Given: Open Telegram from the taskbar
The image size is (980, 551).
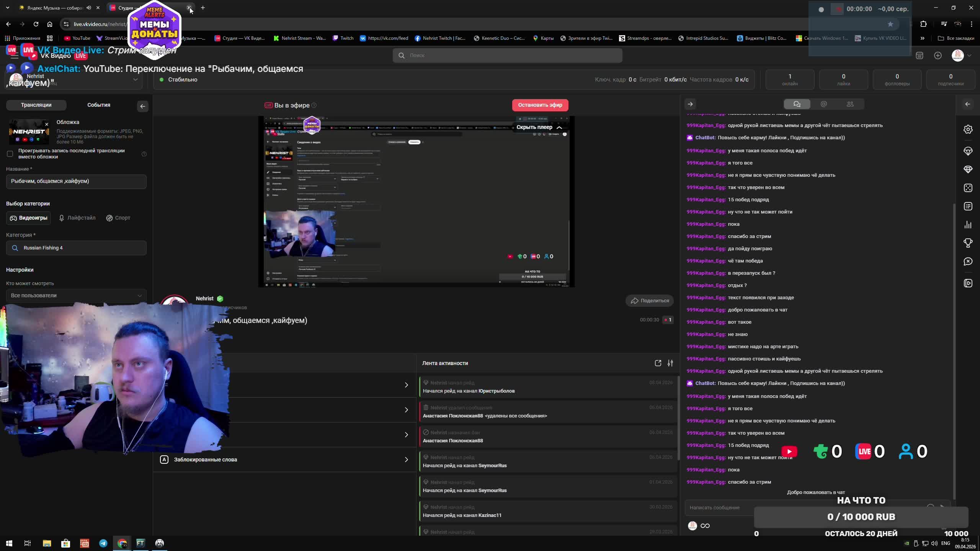Looking at the screenshot, I should (103, 543).
